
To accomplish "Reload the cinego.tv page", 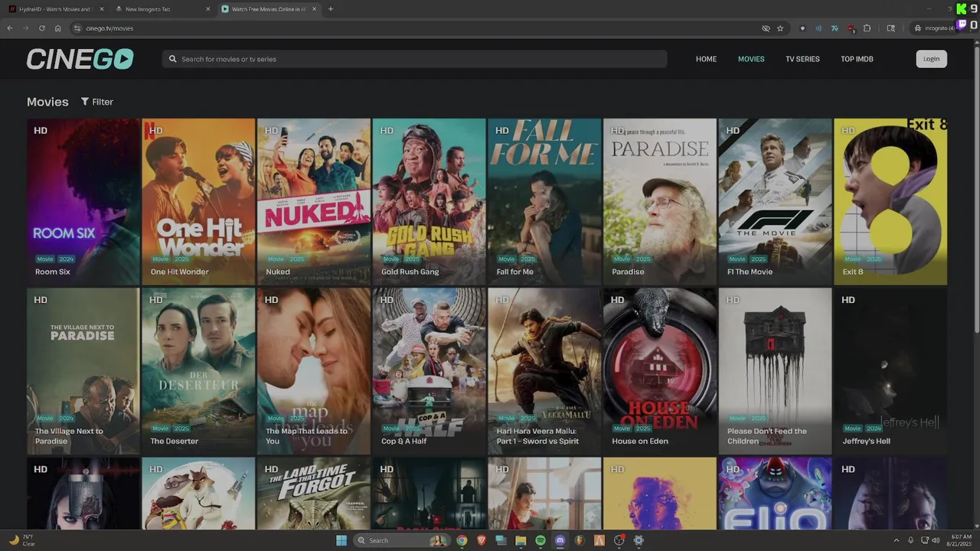I will pos(41,28).
